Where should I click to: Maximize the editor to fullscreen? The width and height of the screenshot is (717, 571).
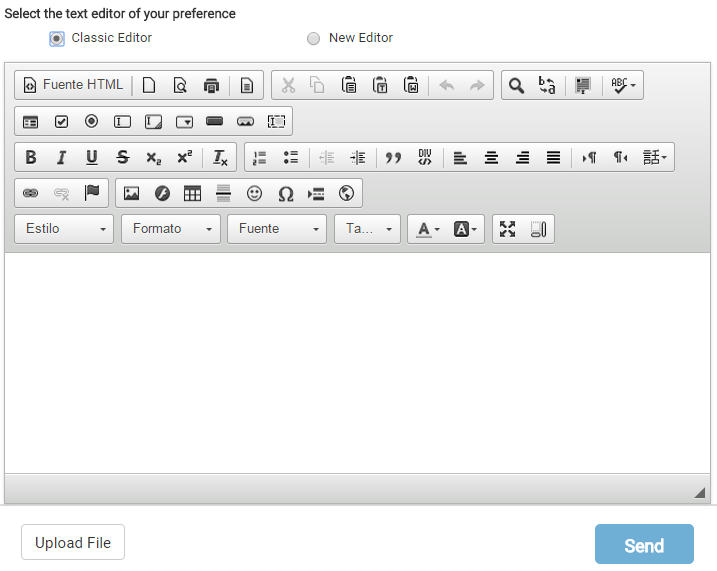click(x=508, y=229)
